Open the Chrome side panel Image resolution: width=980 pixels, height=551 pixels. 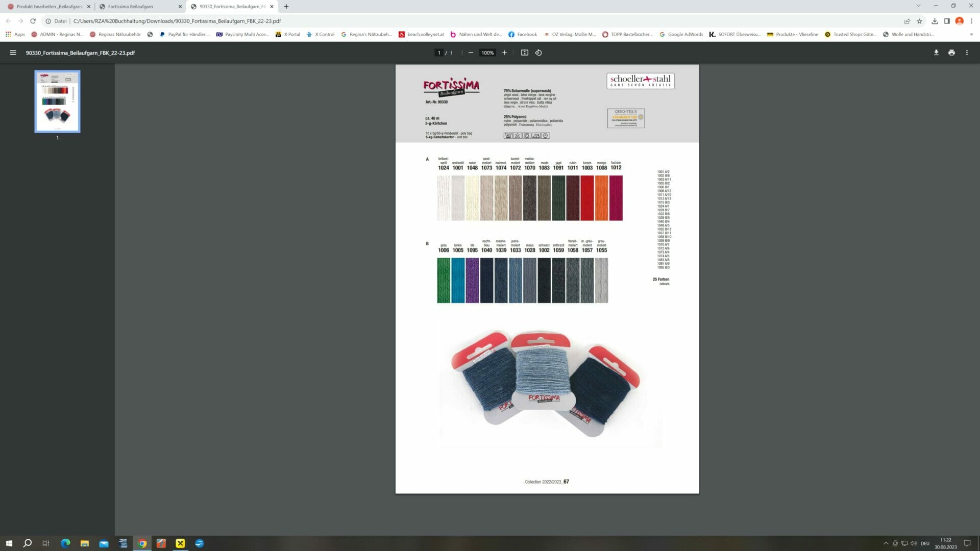[947, 21]
